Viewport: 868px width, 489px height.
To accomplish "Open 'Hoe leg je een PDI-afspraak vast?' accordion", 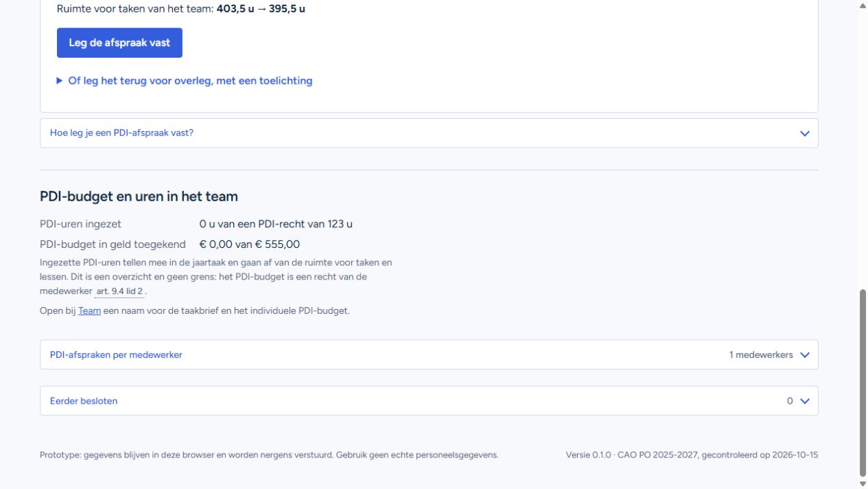I will pos(429,133).
